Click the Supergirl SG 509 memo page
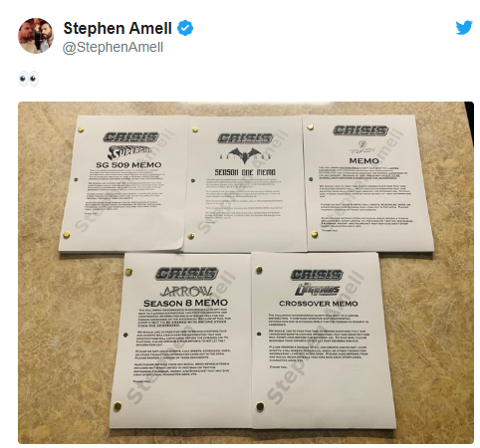480x448 pixels. (x=123, y=183)
